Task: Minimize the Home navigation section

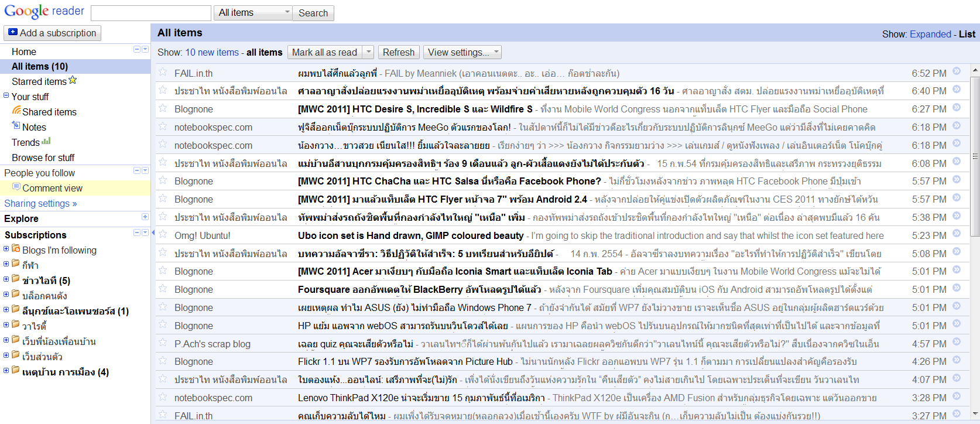Action: (x=137, y=49)
